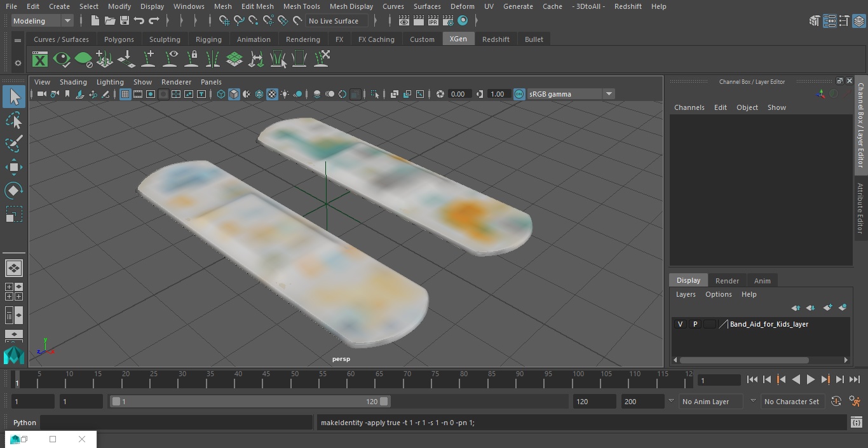Open the Script Editor icon at bottom right
Image resolution: width=868 pixels, height=448 pixels.
pos(857,422)
